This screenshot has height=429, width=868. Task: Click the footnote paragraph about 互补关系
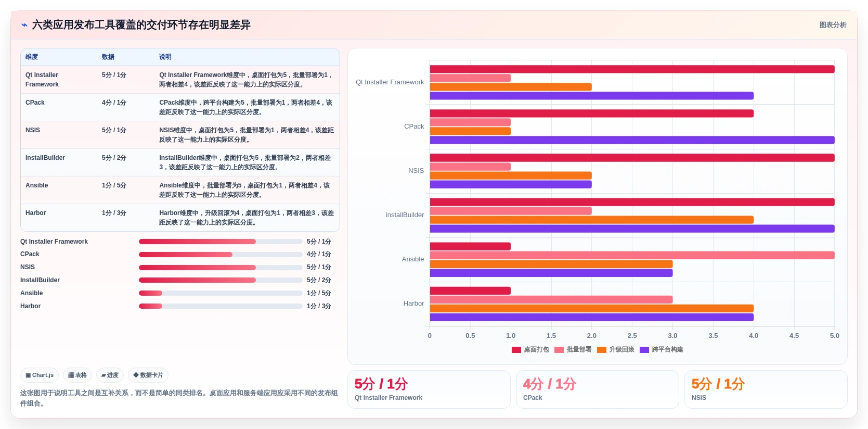click(179, 398)
